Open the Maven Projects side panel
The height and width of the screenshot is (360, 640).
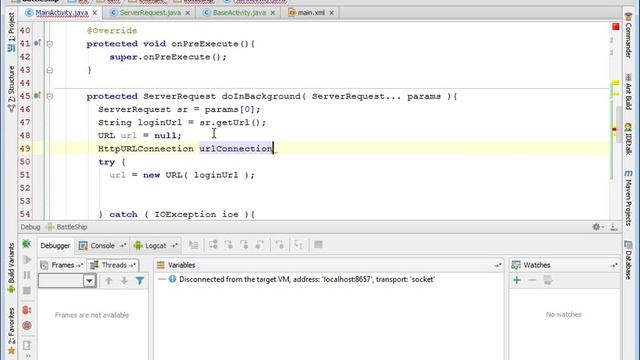point(628,198)
